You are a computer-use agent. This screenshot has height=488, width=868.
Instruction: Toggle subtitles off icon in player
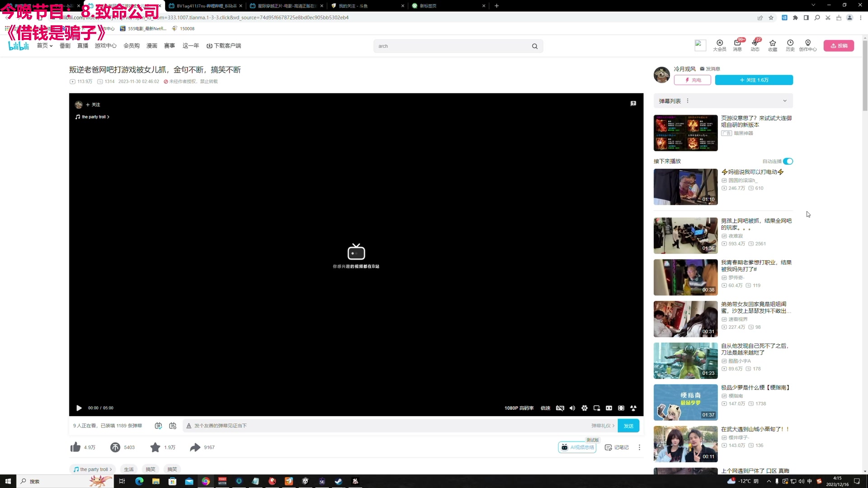(x=560, y=408)
